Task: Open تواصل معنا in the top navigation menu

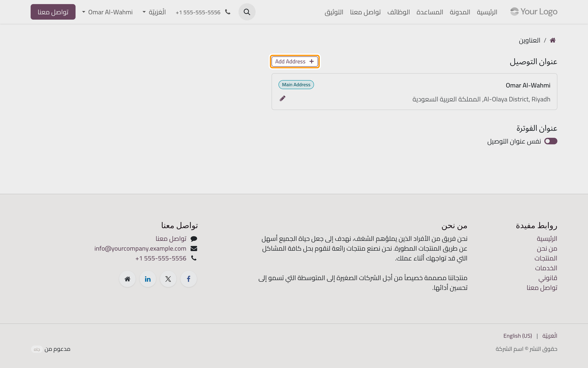Action: click(x=365, y=12)
